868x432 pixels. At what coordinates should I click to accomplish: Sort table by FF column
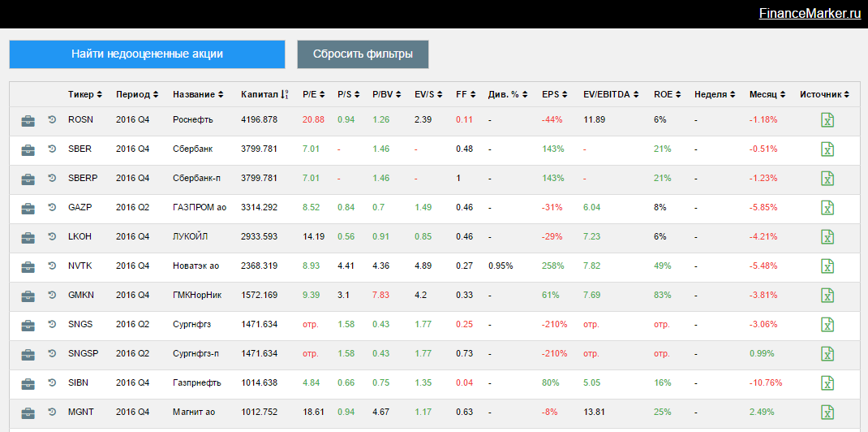pyautogui.click(x=466, y=95)
